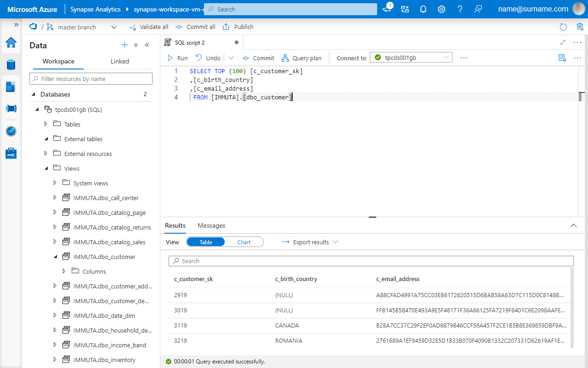Expand the Columns folder under dbo_customer
This screenshot has width=588, height=368.
point(64,271)
